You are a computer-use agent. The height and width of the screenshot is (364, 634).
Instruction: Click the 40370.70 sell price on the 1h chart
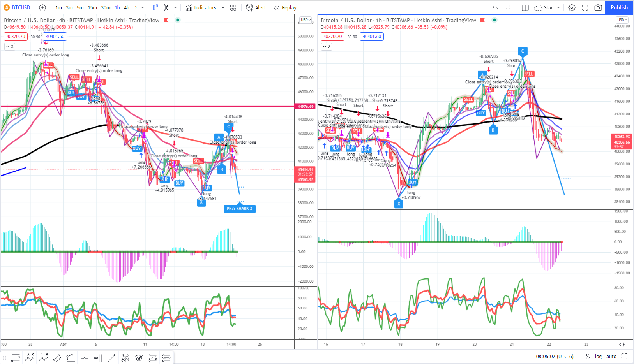click(332, 37)
